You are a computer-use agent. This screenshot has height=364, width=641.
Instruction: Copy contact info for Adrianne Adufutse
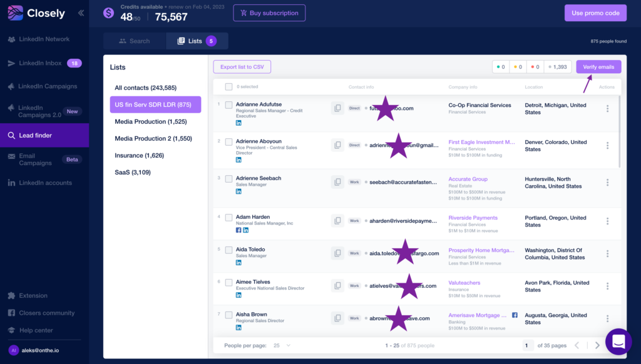pos(337,108)
